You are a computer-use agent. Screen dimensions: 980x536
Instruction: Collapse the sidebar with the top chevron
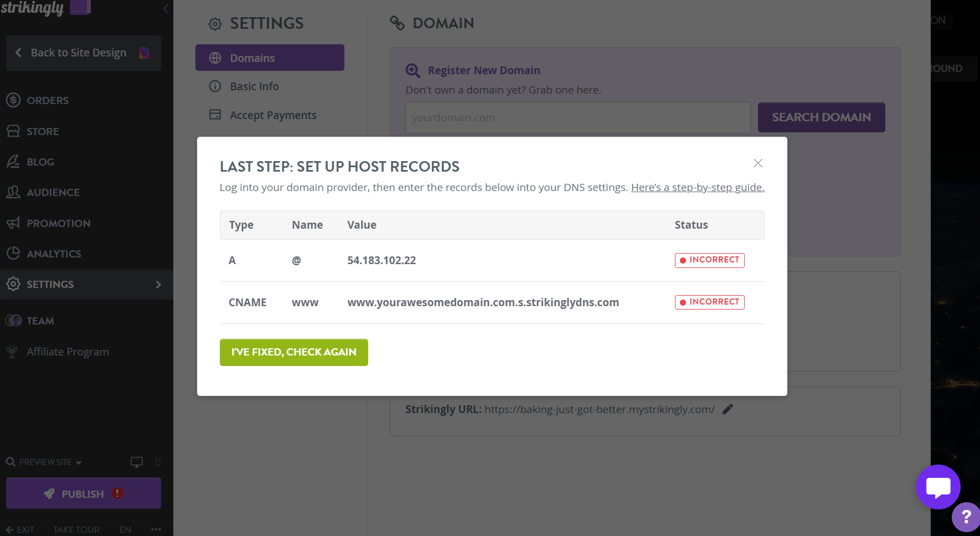[x=166, y=8]
